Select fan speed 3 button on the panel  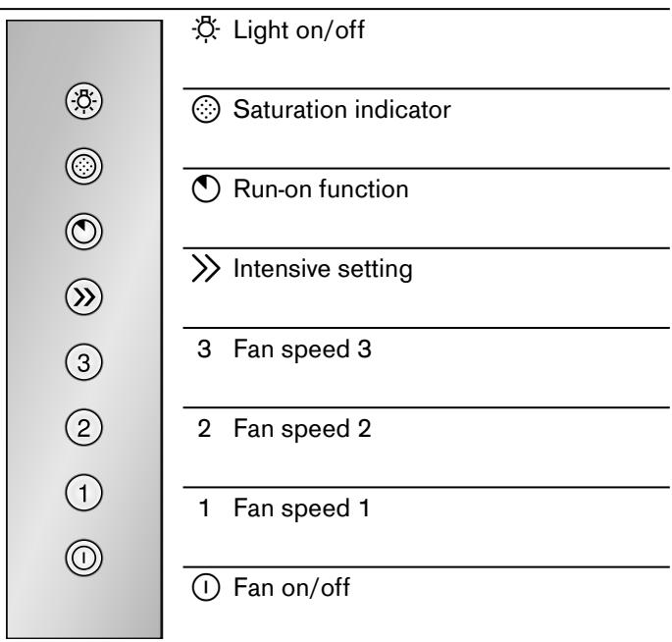[x=84, y=362]
